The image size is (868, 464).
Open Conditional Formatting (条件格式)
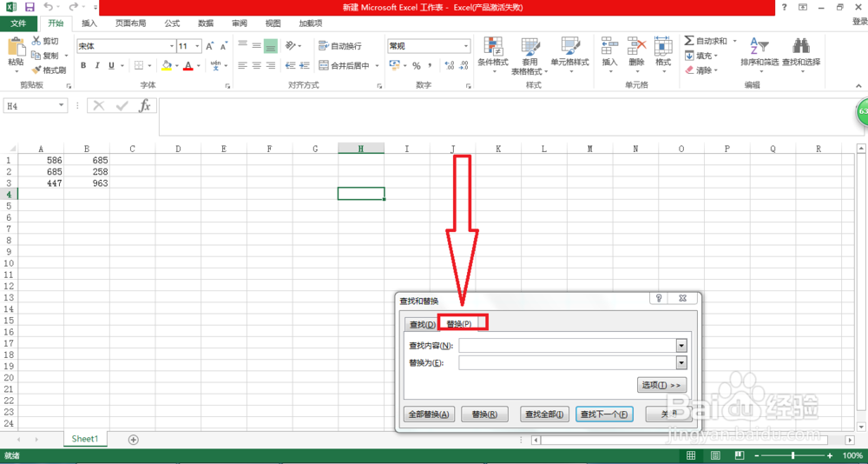coord(493,56)
